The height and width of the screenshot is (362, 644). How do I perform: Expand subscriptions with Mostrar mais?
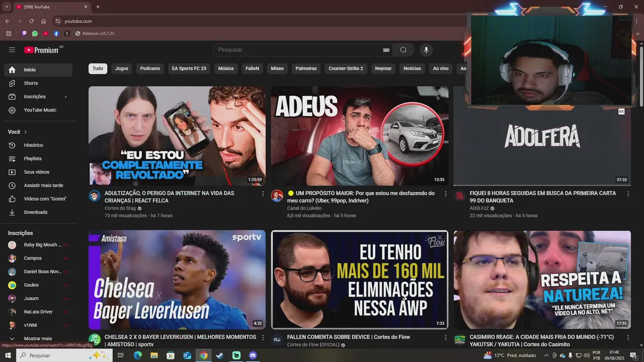(x=38, y=338)
